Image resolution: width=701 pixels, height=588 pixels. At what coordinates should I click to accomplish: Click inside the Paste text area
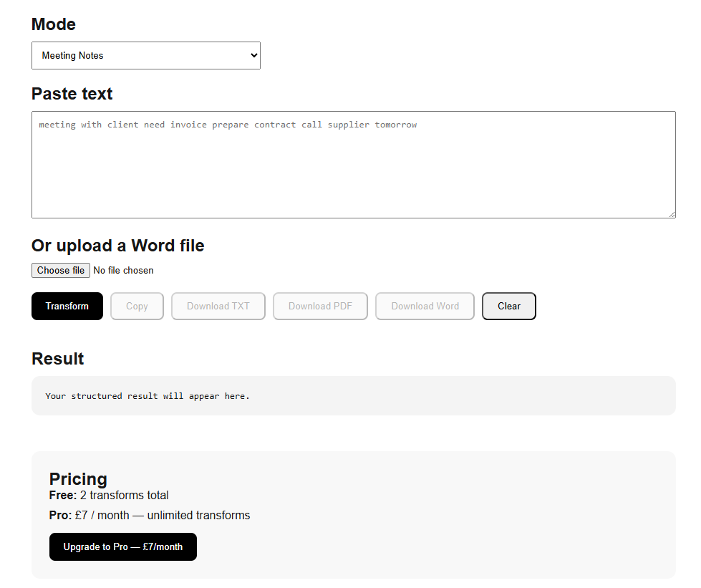(x=353, y=165)
